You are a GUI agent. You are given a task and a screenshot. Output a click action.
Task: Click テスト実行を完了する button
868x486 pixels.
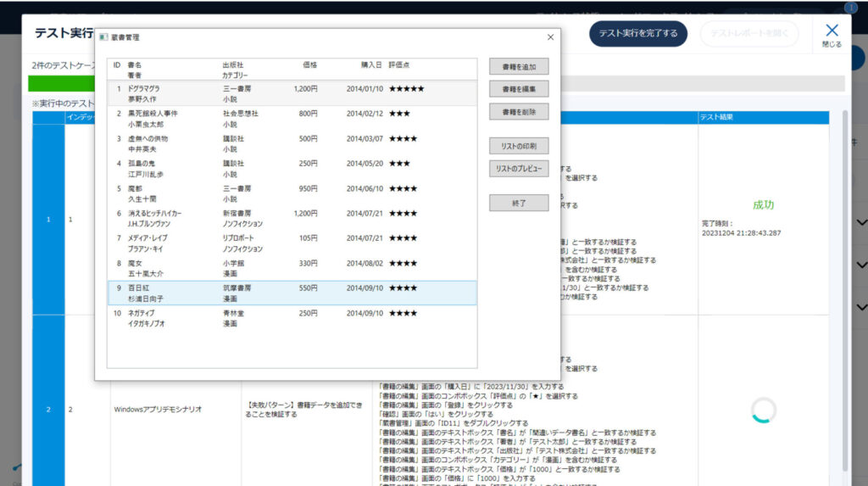click(x=638, y=34)
